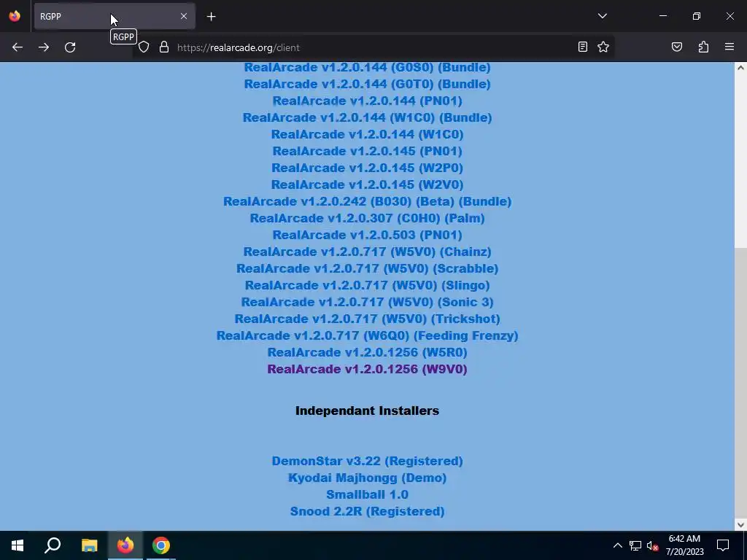
Task: Open File Explorer from taskbar
Action: (x=89, y=545)
